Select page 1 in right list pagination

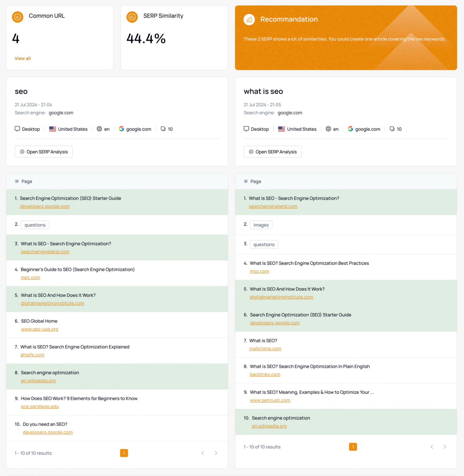click(x=353, y=447)
